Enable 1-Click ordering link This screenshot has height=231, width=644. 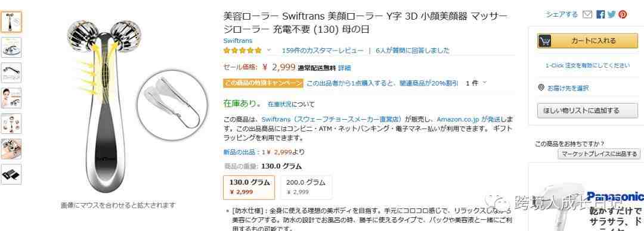click(x=587, y=65)
